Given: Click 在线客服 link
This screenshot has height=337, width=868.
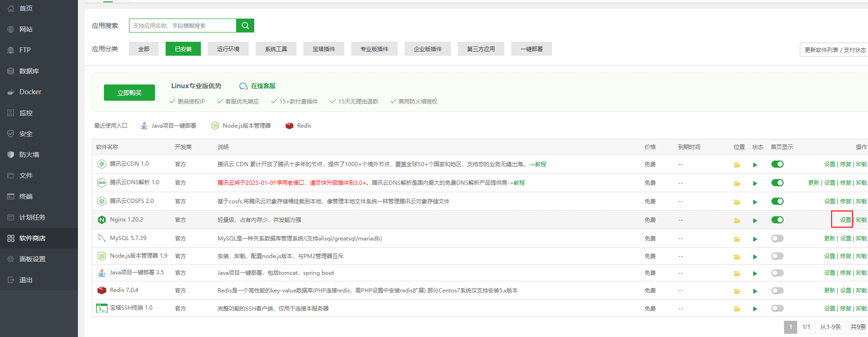Looking at the screenshot, I should 263,86.
